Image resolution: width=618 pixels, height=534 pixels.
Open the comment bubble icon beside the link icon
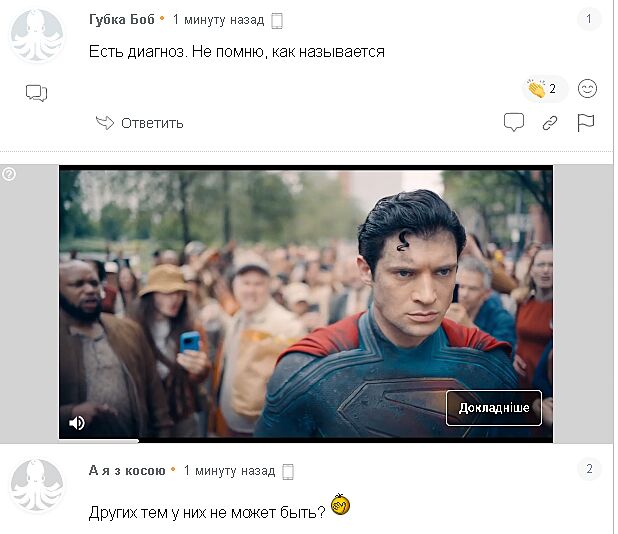point(514,123)
